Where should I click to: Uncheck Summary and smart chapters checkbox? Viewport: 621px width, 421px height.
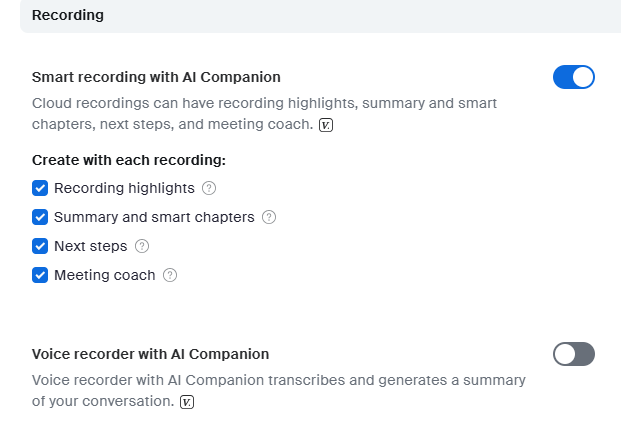[40, 217]
